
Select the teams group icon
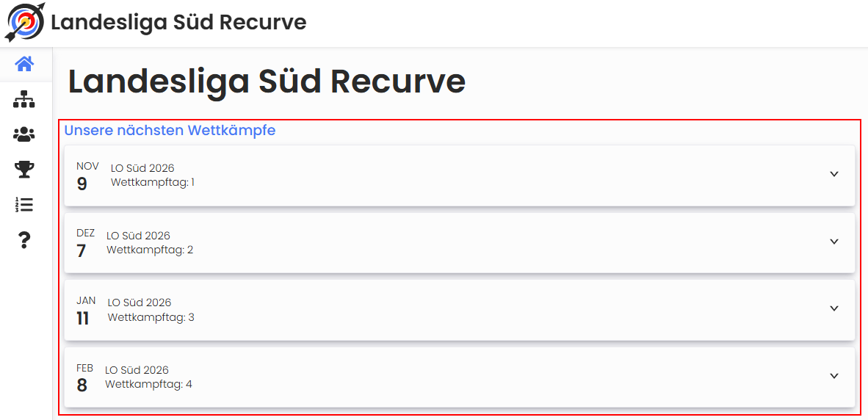click(x=24, y=134)
